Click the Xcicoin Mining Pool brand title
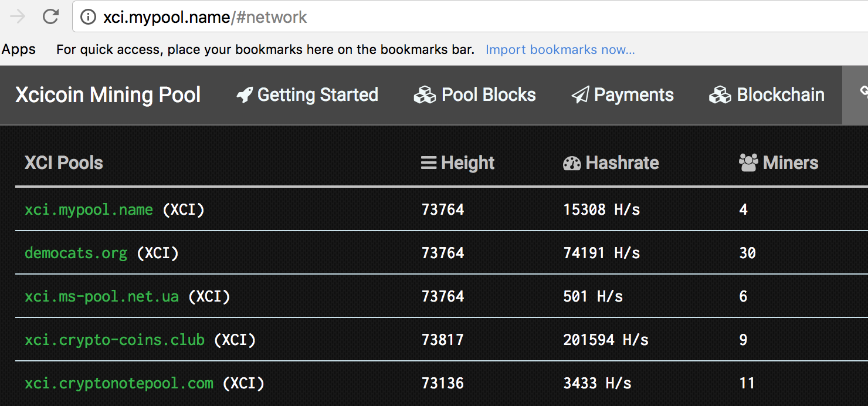Screen dimensions: 868x406 coord(108,95)
